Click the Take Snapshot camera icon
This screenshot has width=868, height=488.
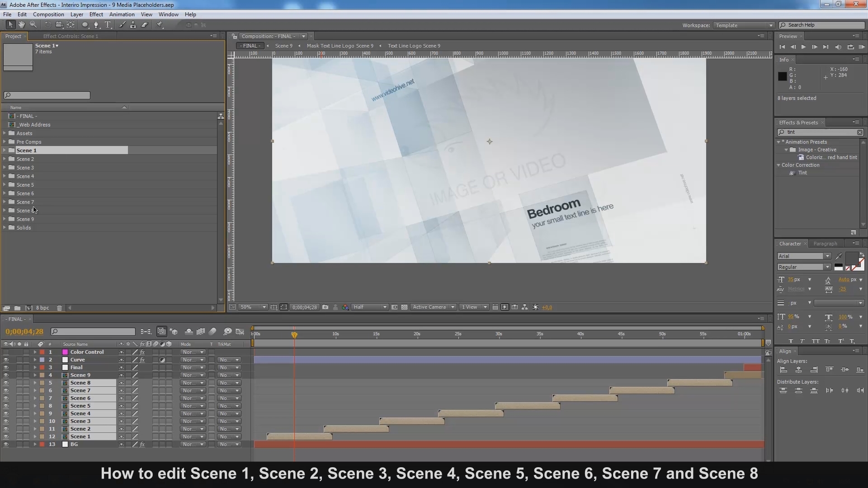coord(325,307)
